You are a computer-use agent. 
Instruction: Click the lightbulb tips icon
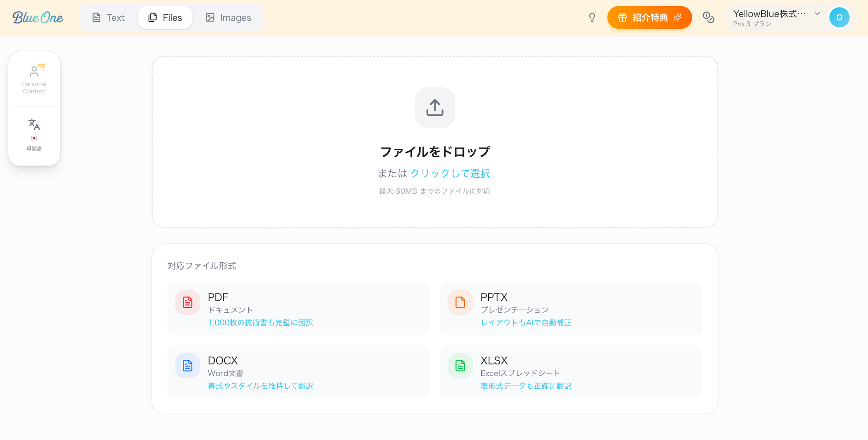(x=592, y=17)
